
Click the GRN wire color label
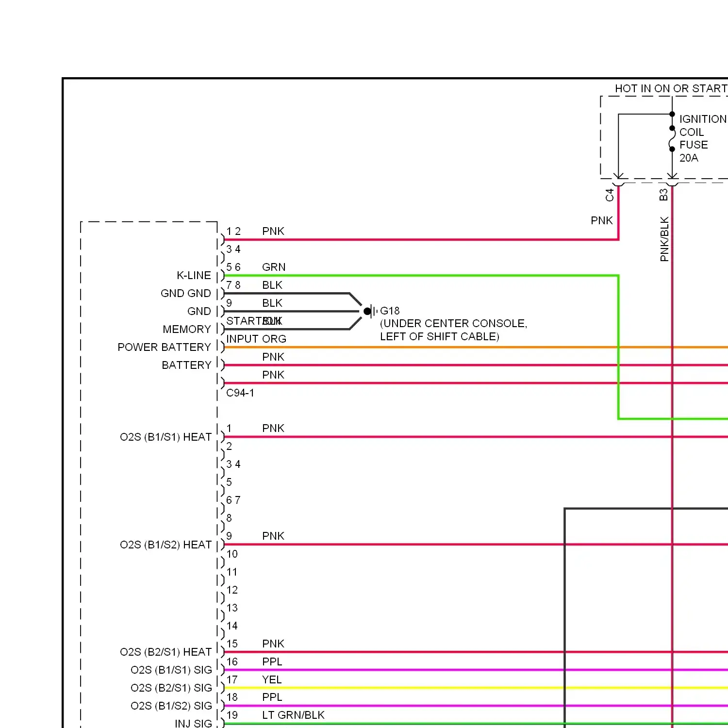point(274,267)
